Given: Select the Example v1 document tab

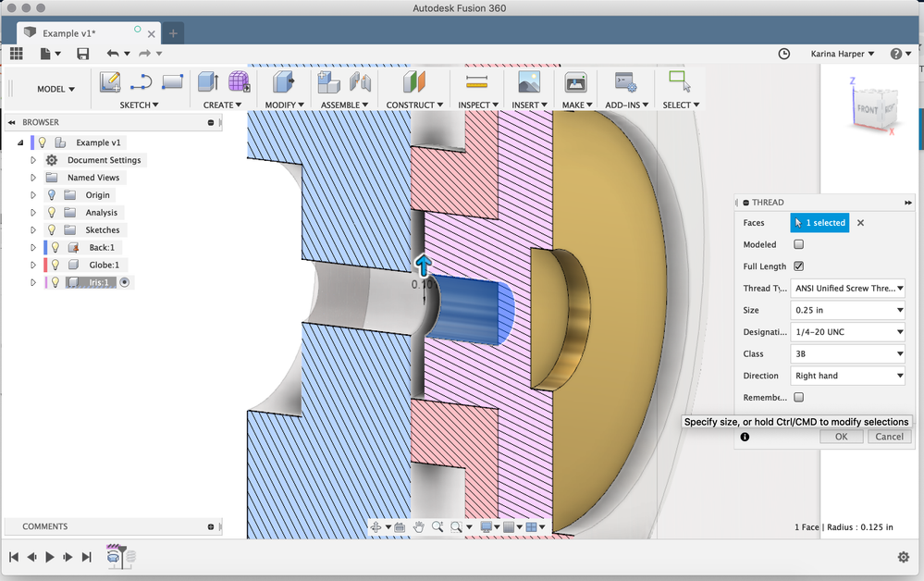Looking at the screenshot, I should [x=87, y=33].
